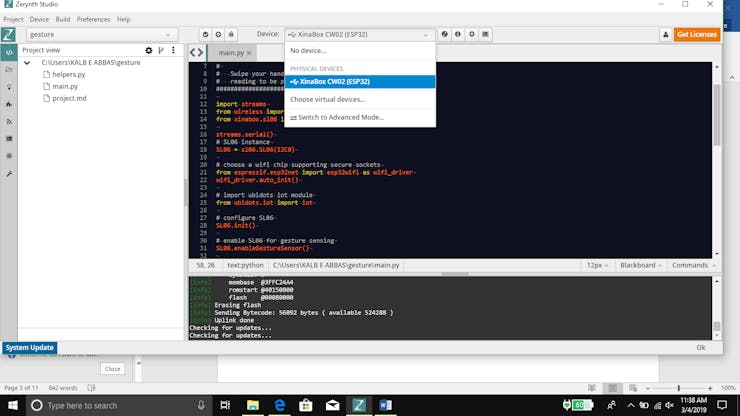Open the wrench tools sidebar icon
The image size is (740, 416).
(x=9, y=174)
